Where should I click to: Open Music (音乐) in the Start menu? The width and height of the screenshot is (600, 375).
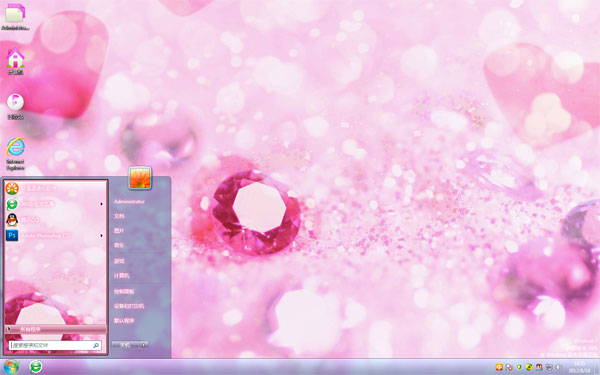pos(119,245)
